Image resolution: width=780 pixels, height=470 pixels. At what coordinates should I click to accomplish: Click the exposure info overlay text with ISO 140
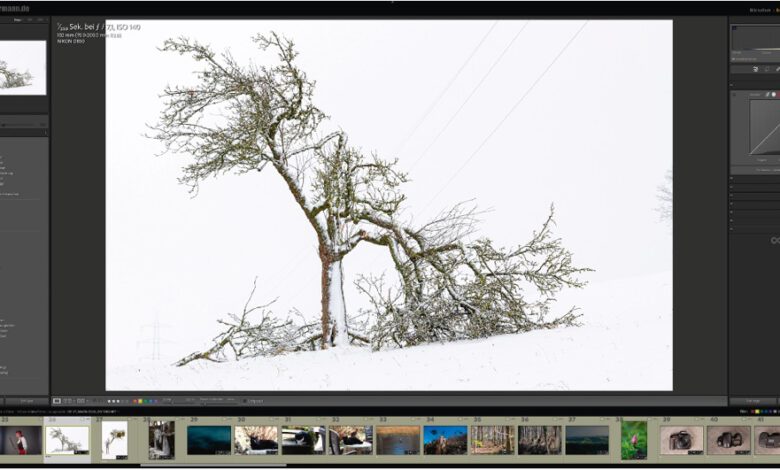(99, 27)
